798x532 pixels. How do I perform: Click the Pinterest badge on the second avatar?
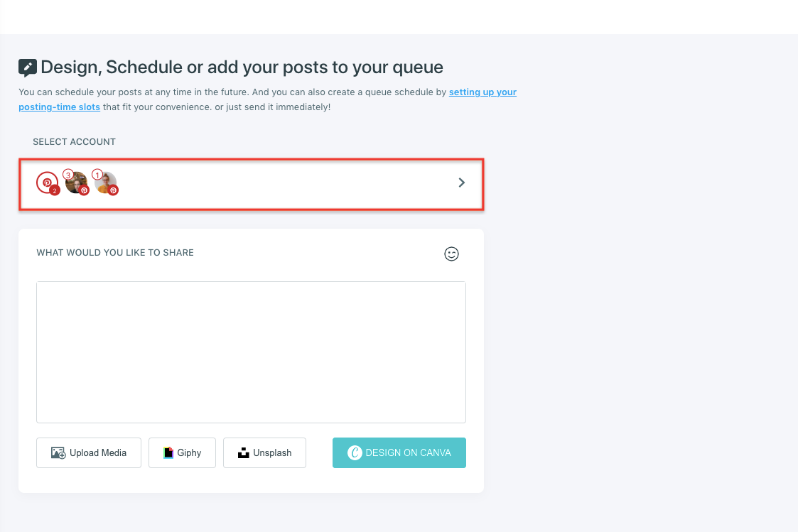coord(84,190)
